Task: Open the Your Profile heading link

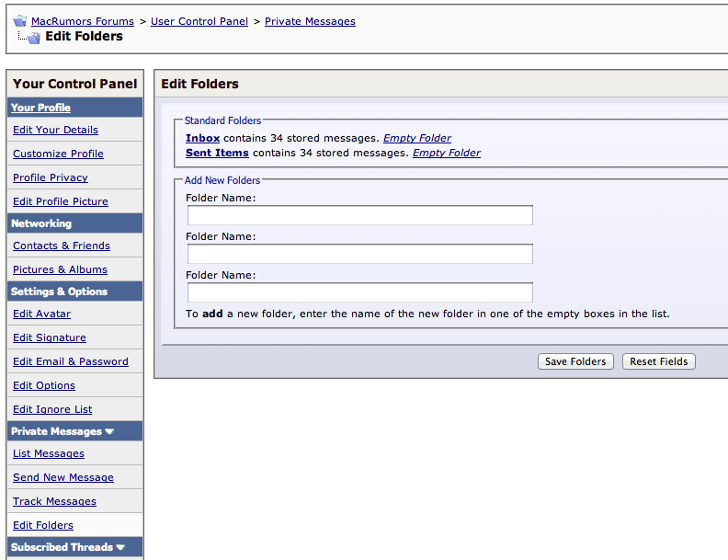Action: pyautogui.click(x=40, y=108)
